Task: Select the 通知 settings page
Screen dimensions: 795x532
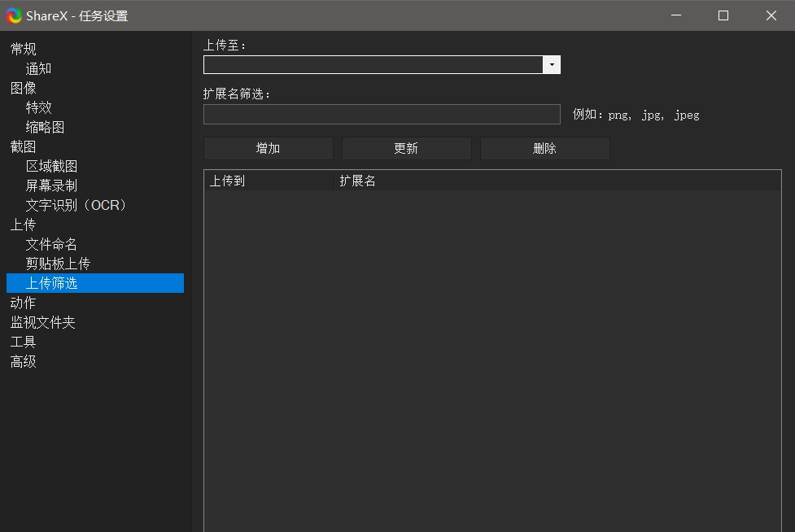Action: (38, 69)
